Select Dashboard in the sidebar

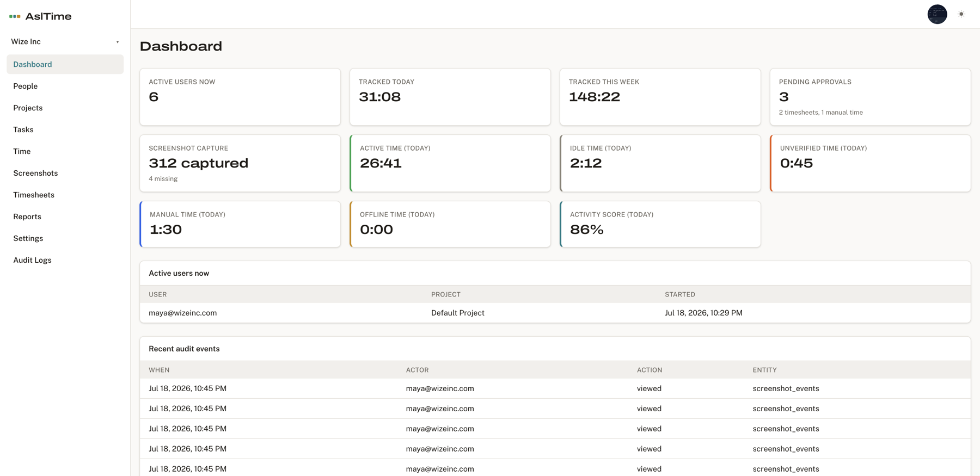65,64
